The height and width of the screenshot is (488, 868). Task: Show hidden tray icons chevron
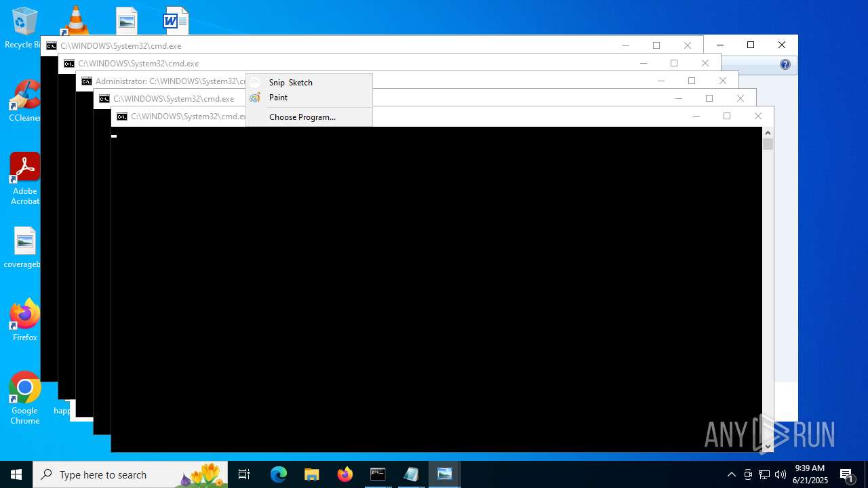tap(731, 474)
